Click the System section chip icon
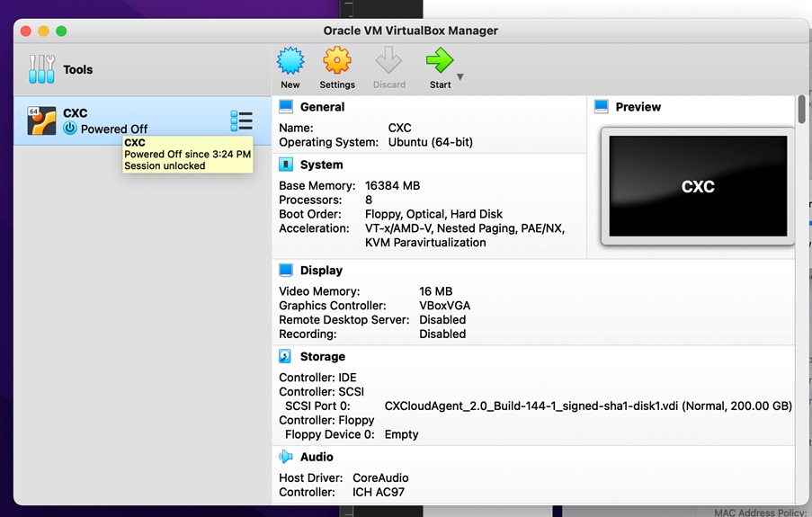812x517 pixels. pyautogui.click(x=286, y=165)
